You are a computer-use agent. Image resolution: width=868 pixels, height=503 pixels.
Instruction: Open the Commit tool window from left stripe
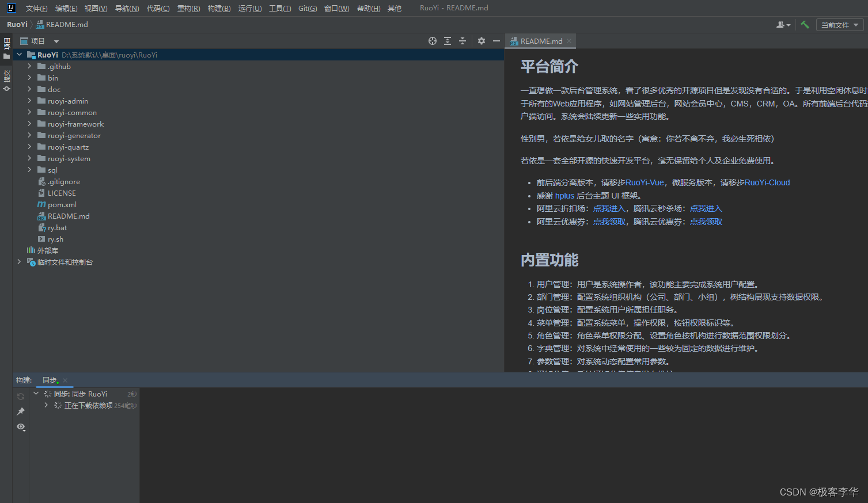[x=6, y=80]
